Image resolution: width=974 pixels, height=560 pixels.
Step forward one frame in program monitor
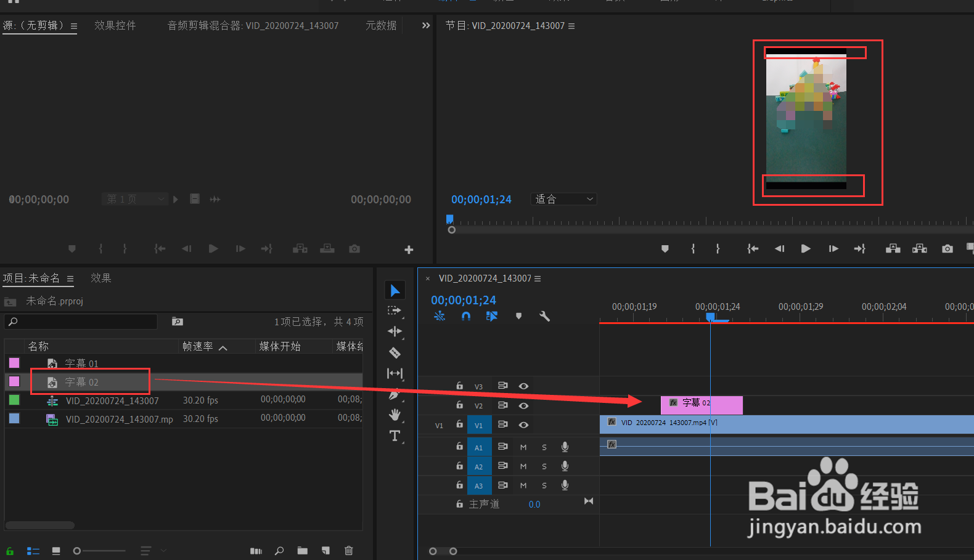833,248
